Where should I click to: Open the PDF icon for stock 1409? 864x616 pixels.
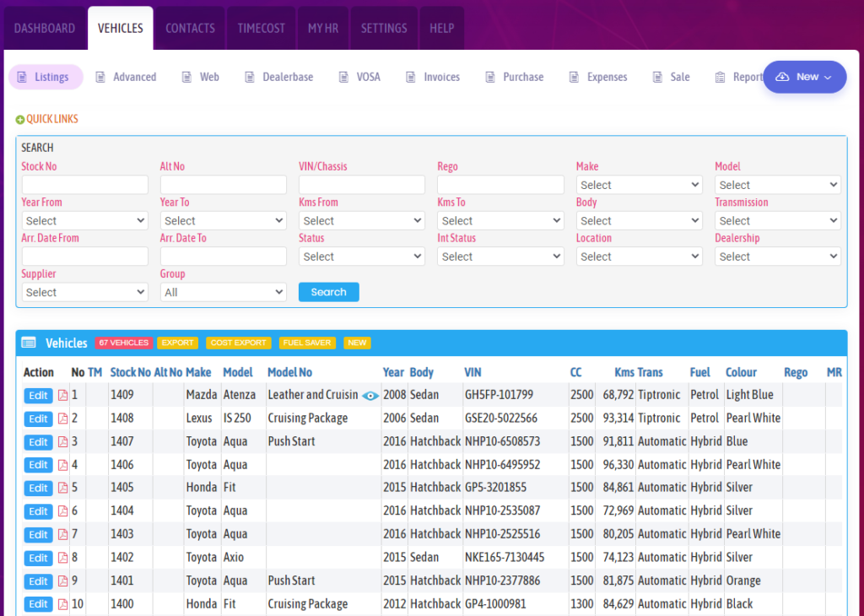click(x=61, y=395)
